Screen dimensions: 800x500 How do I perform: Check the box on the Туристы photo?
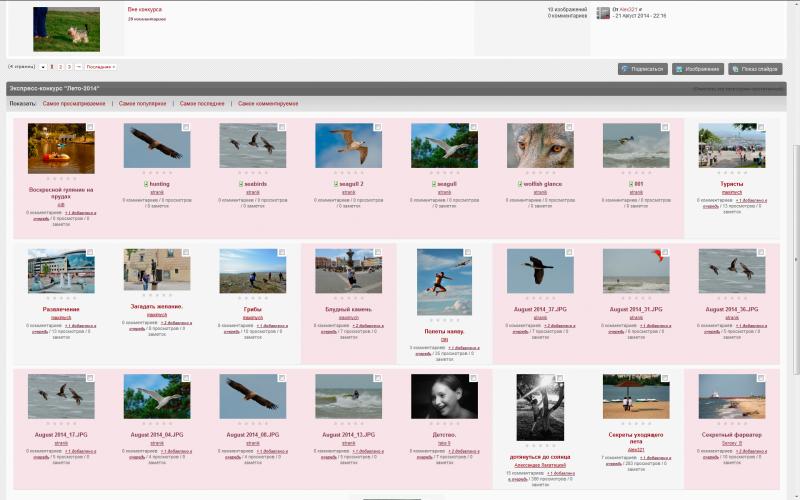point(761,127)
